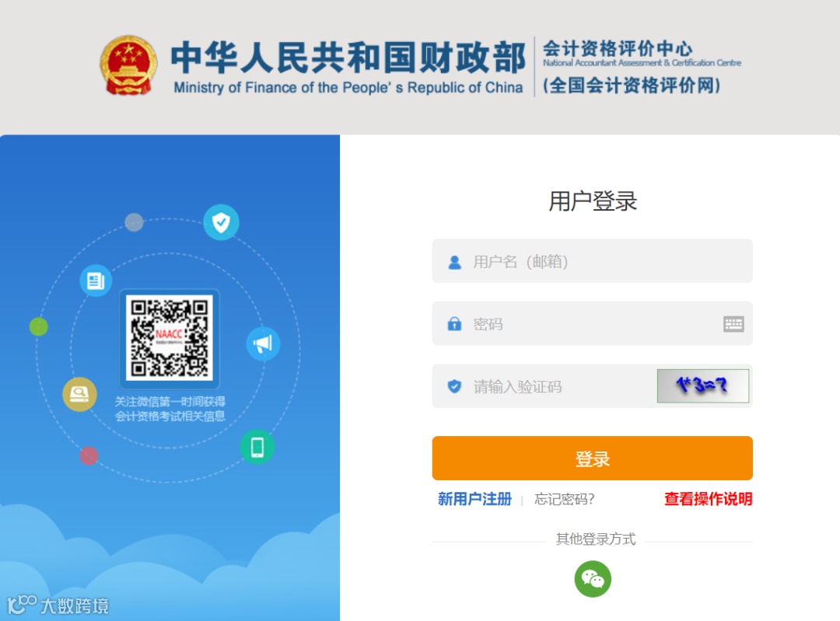Open the 新用户注册 link

pos(474,499)
